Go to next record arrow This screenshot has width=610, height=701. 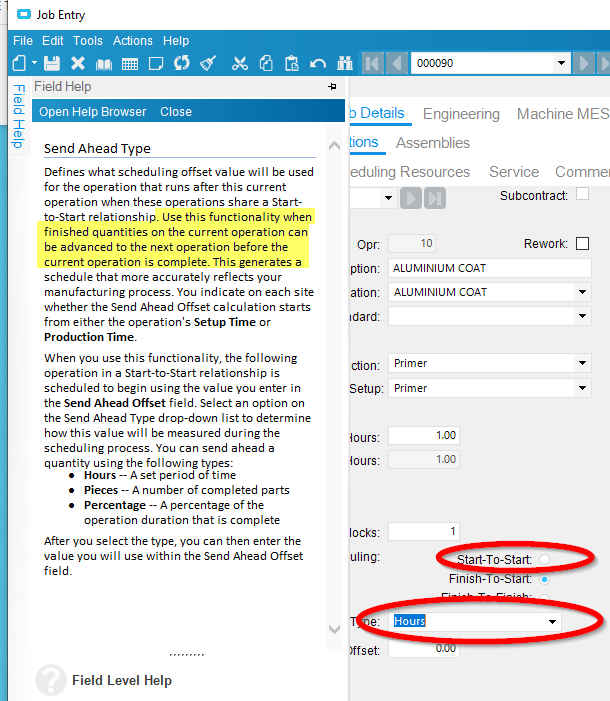coord(584,63)
